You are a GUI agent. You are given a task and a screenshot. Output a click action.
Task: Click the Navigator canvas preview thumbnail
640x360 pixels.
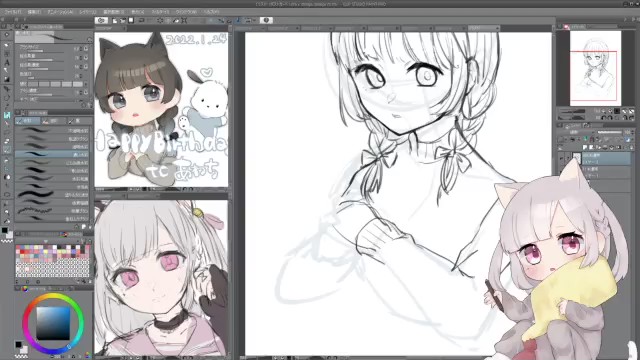[x=595, y=68]
